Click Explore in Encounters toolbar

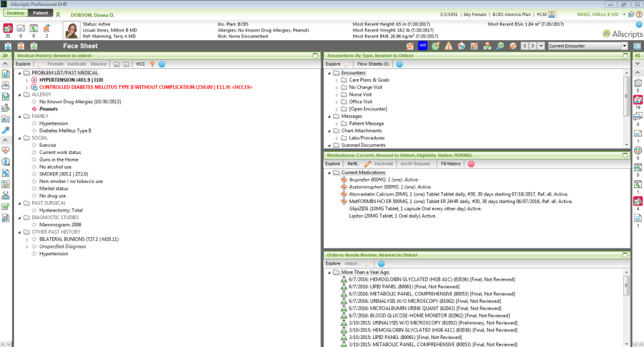pos(333,64)
